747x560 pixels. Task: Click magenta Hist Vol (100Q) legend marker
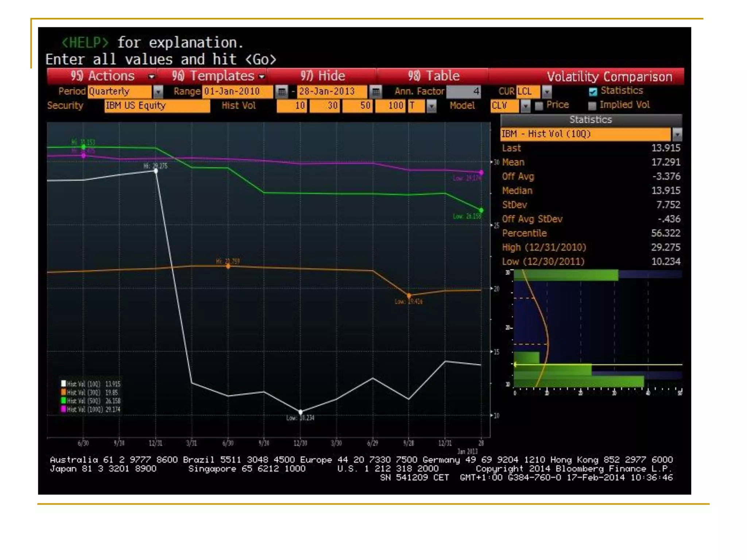[63, 409]
